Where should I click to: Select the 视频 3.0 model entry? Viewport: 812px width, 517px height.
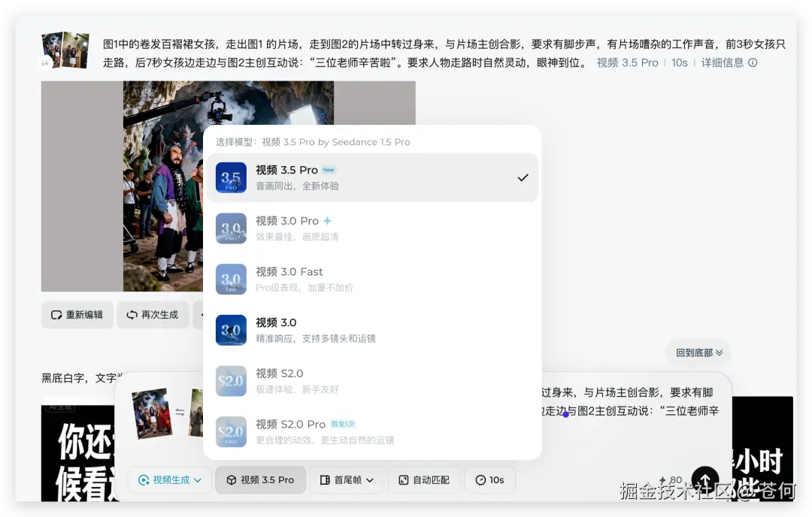pos(372,330)
